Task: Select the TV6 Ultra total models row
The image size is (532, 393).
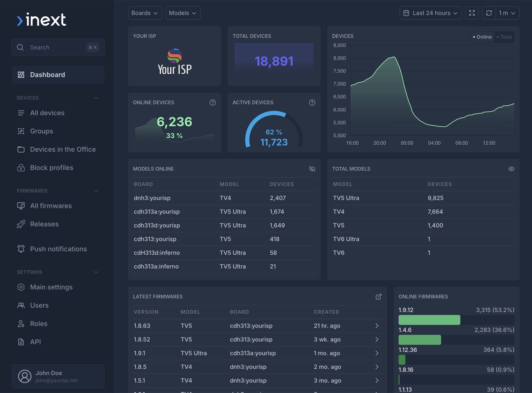Action: [424, 239]
